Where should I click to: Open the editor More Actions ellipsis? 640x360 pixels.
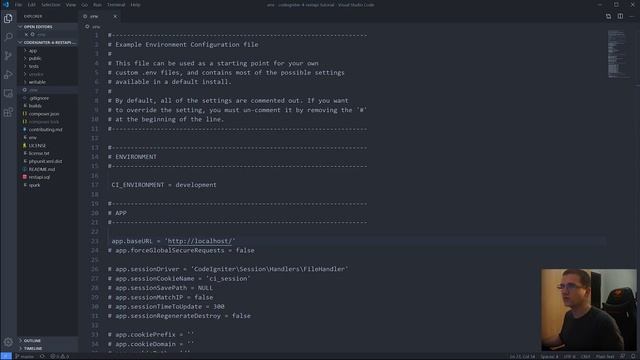click(631, 16)
